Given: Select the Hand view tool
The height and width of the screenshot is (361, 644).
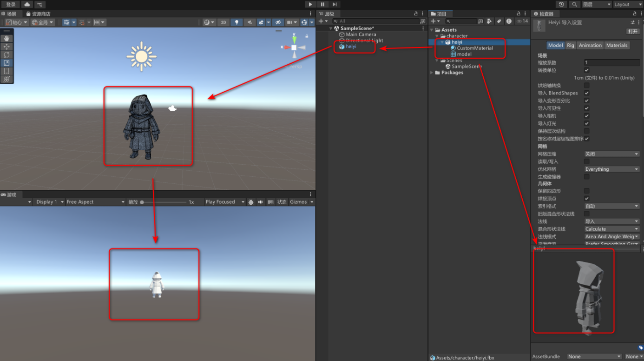Looking at the screenshot, I should pos(7,39).
